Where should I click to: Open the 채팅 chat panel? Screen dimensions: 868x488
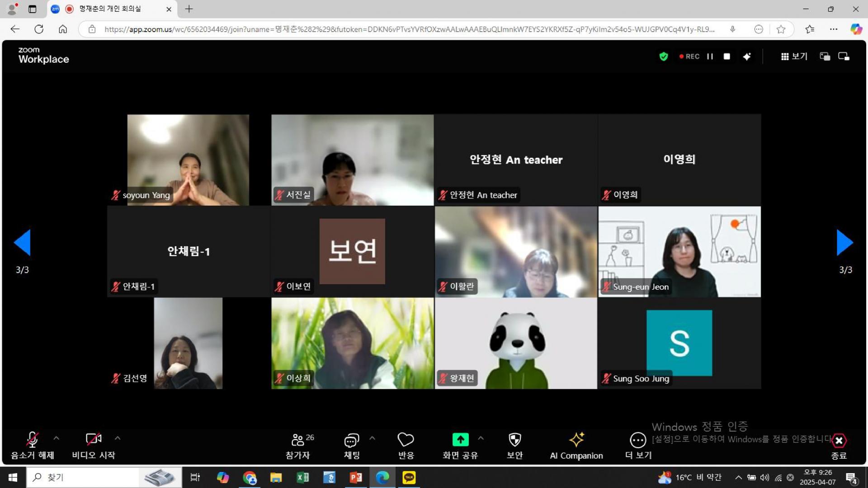352,446
